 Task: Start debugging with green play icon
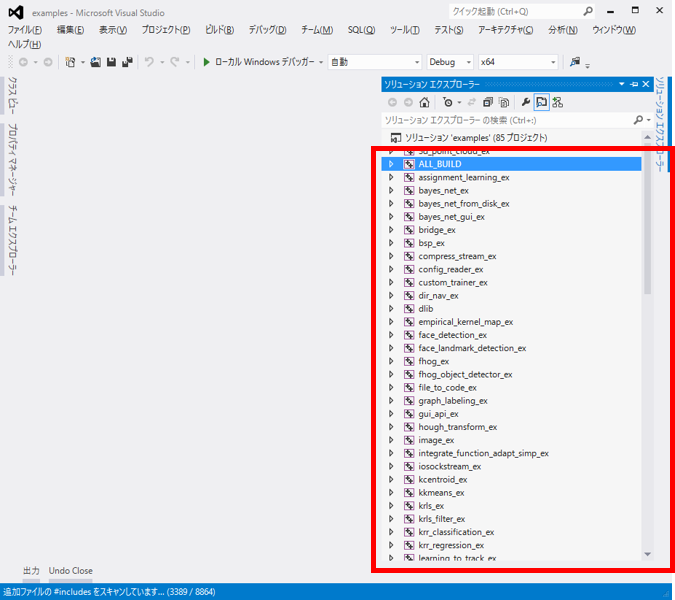coord(206,62)
